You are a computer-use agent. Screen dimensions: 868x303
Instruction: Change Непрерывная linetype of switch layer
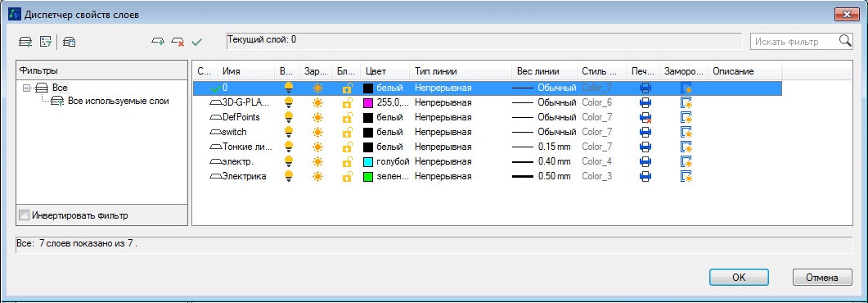[x=443, y=132]
